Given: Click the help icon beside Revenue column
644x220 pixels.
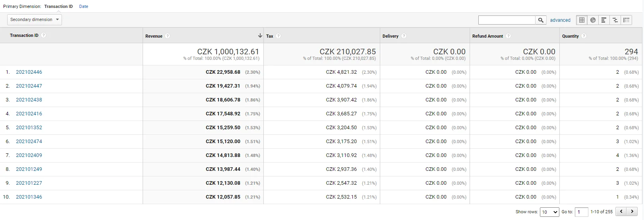Looking at the screenshot, I should pos(168,36).
